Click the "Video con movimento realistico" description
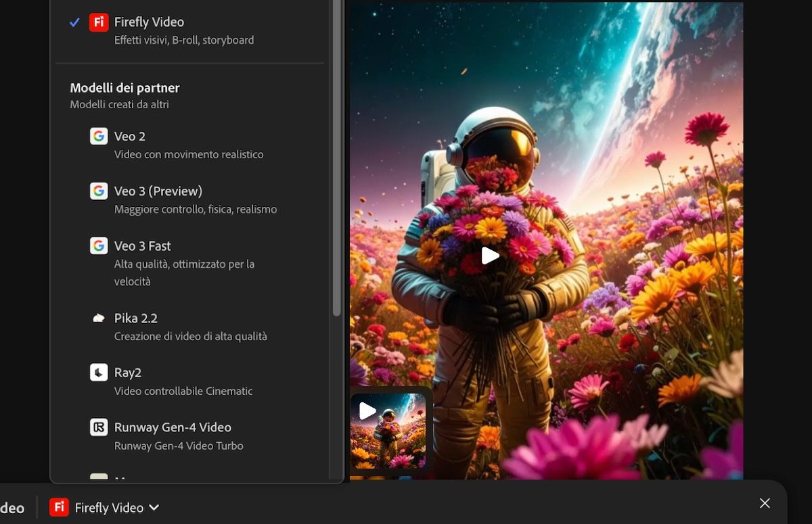The image size is (812, 524). [189, 154]
